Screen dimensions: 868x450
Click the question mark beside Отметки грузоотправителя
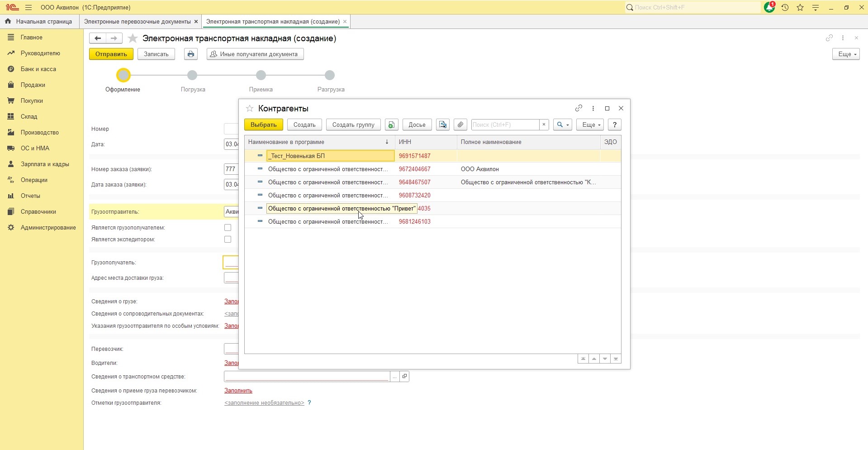click(309, 402)
